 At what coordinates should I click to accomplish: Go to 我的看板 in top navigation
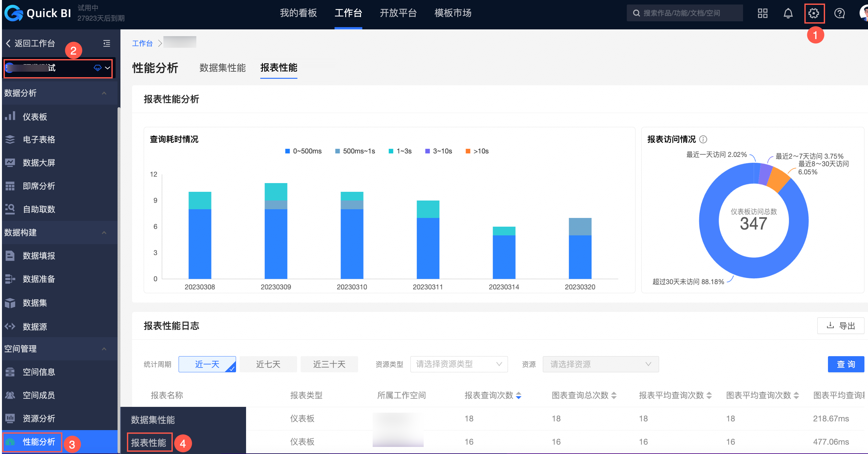click(x=298, y=13)
